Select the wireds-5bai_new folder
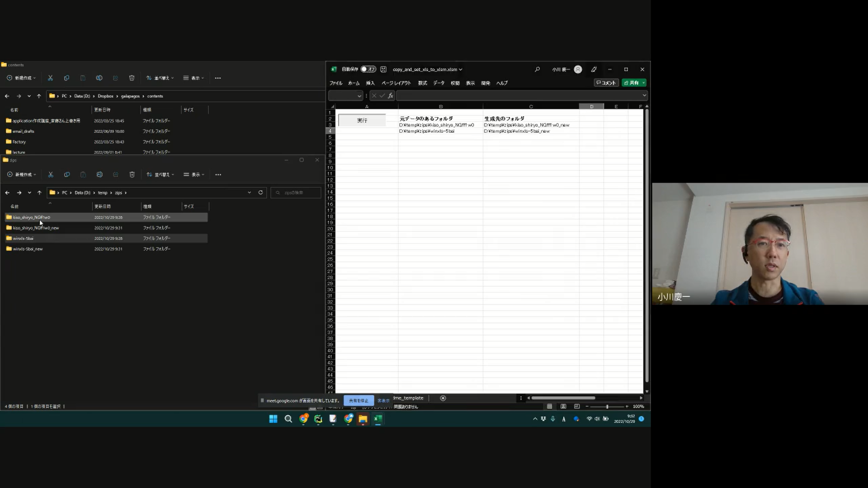This screenshot has height=488, width=868. click(x=28, y=249)
